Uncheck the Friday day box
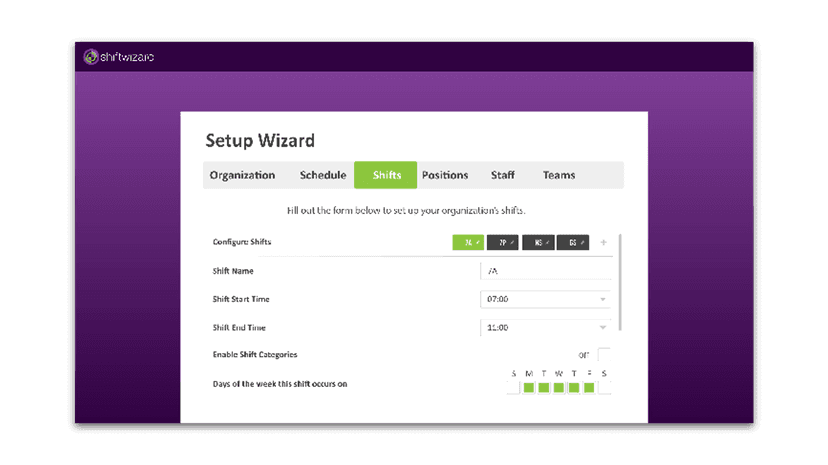The width and height of the screenshot is (828, 465). click(589, 388)
